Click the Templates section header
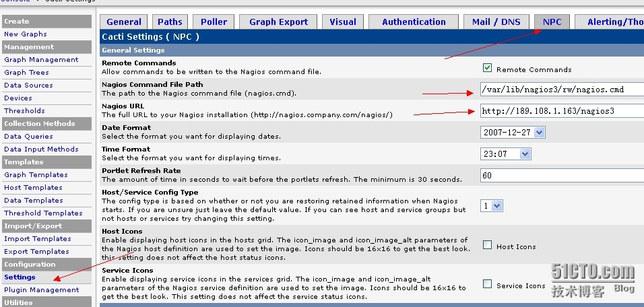 pos(47,162)
